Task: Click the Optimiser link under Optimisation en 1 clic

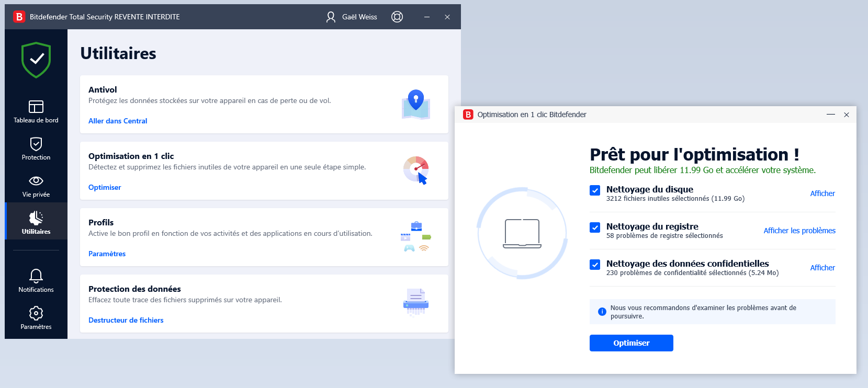Action: pyautogui.click(x=105, y=187)
